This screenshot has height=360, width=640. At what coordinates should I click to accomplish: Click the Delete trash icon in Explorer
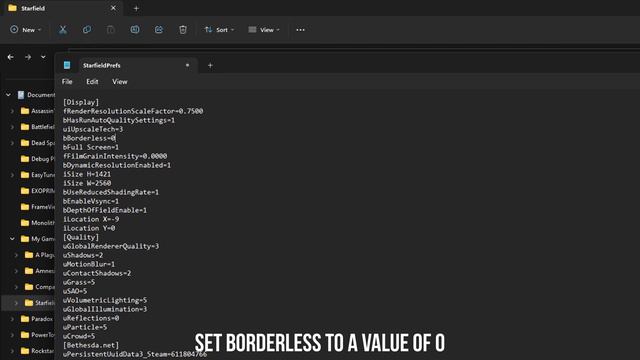(183, 30)
